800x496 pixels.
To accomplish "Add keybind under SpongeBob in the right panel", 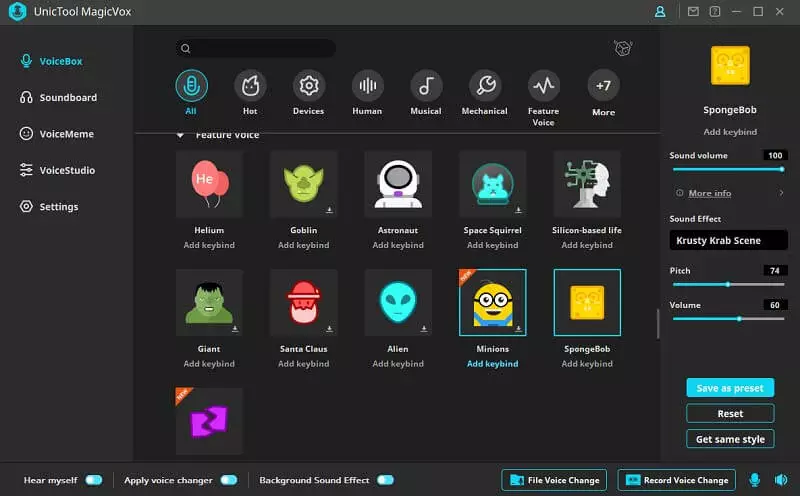I will [x=730, y=132].
